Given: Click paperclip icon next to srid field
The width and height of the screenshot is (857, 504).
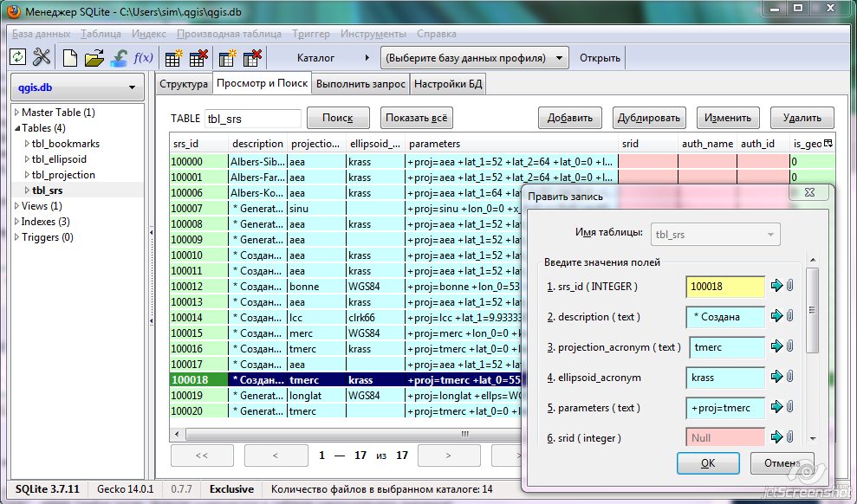Looking at the screenshot, I should click(789, 437).
